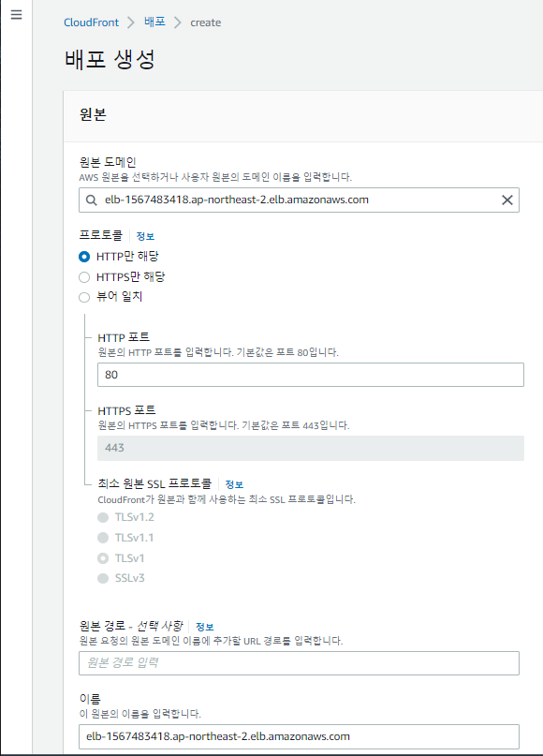Click the 이름 origin name field
The image size is (543, 756).
pos(299,736)
